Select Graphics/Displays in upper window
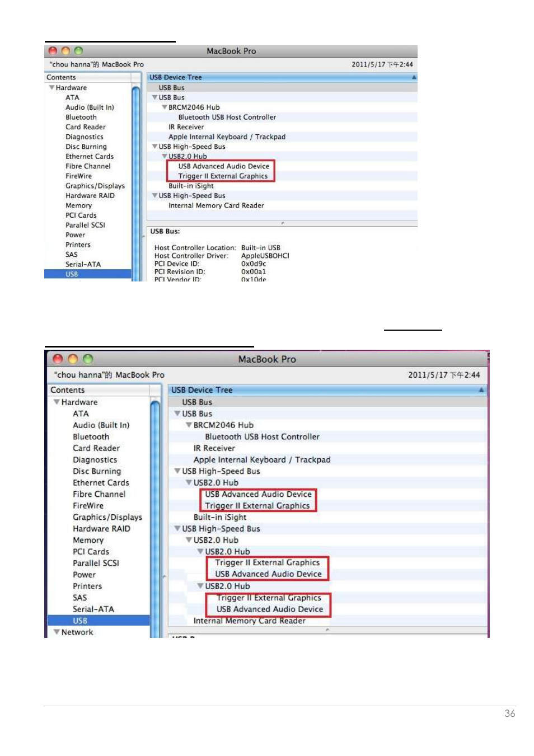 point(95,186)
